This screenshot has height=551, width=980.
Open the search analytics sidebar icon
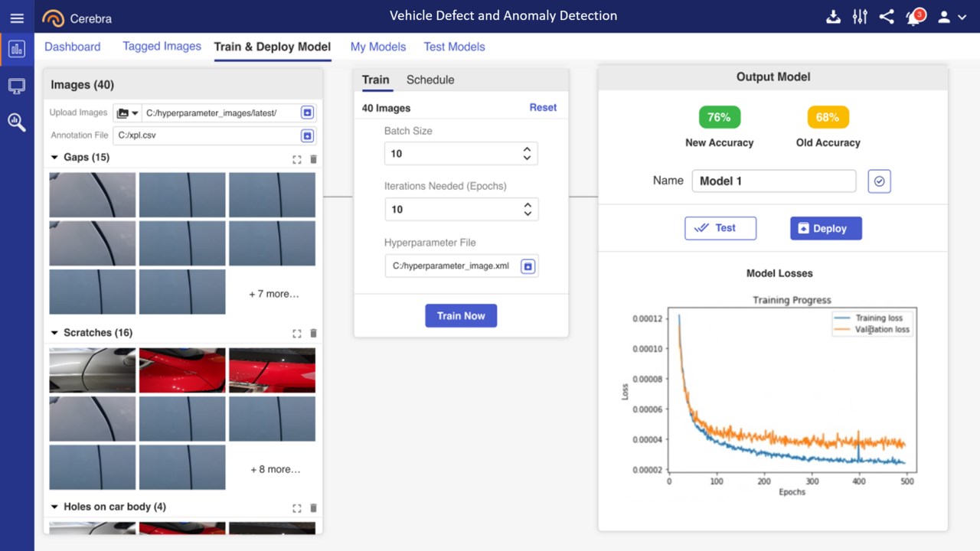tap(17, 122)
